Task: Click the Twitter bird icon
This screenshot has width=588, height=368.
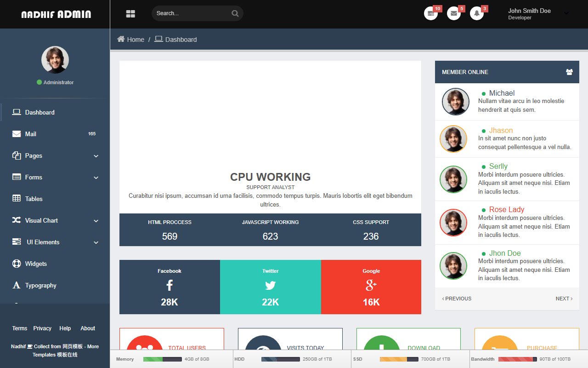Action: (270, 286)
